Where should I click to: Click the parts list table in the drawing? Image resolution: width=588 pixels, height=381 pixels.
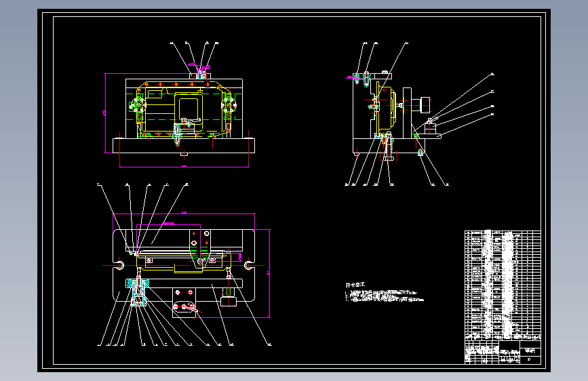coord(503,285)
